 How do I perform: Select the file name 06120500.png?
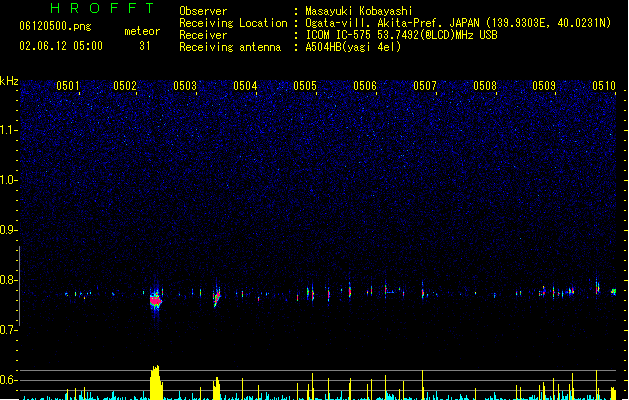tap(55, 26)
